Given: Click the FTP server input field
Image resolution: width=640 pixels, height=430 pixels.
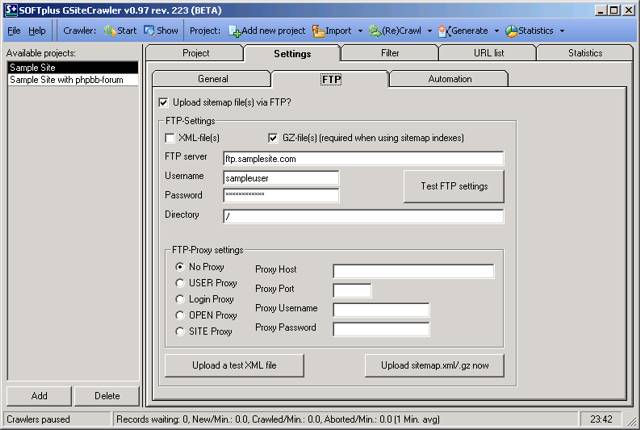Looking at the screenshot, I should (x=363, y=159).
